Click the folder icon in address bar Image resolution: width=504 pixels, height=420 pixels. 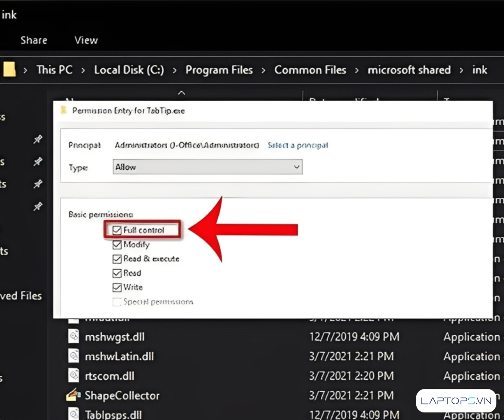[x=9, y=70]
